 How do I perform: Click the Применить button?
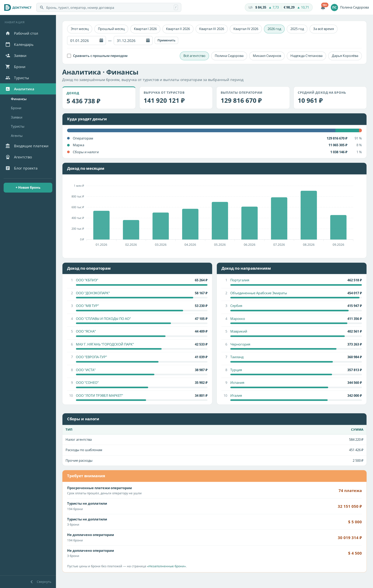[x=166, y=41]
